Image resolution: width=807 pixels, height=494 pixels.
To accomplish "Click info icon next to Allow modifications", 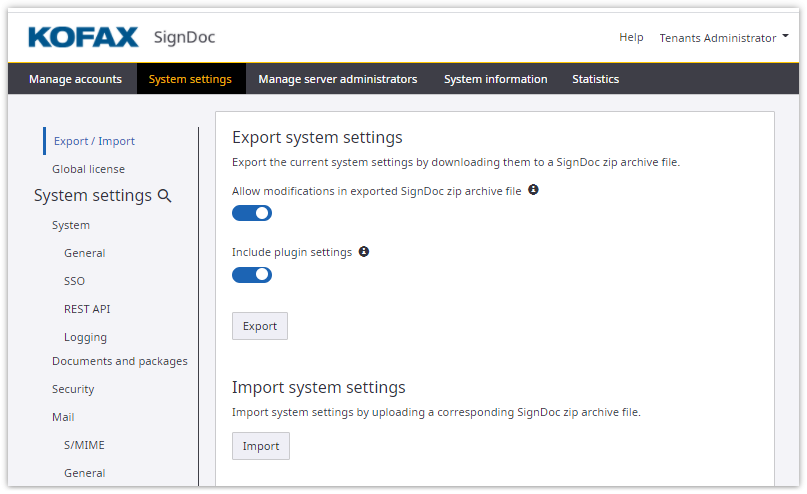I will pyautogui.click(x=533, y=190).
